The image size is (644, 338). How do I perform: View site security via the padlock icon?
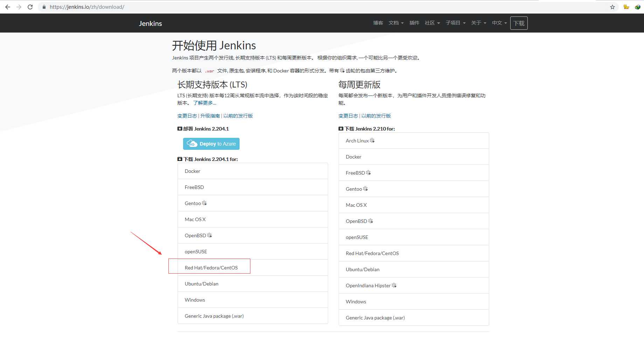tap(44, 7)
